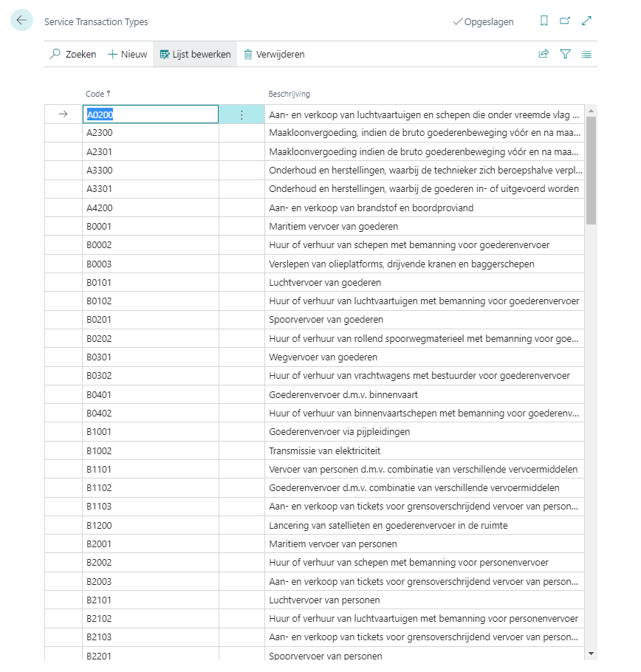
Task: Open the share icon menu
Action: pyautogui.click(x=544, y=54)
